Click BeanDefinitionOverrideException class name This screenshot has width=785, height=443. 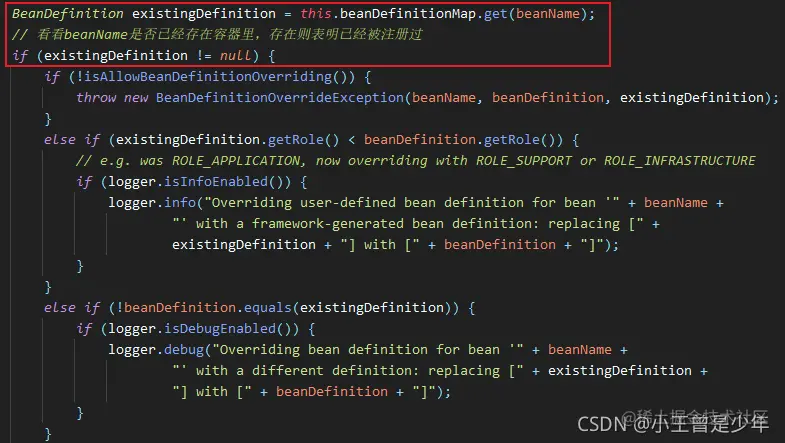[279, 98]
